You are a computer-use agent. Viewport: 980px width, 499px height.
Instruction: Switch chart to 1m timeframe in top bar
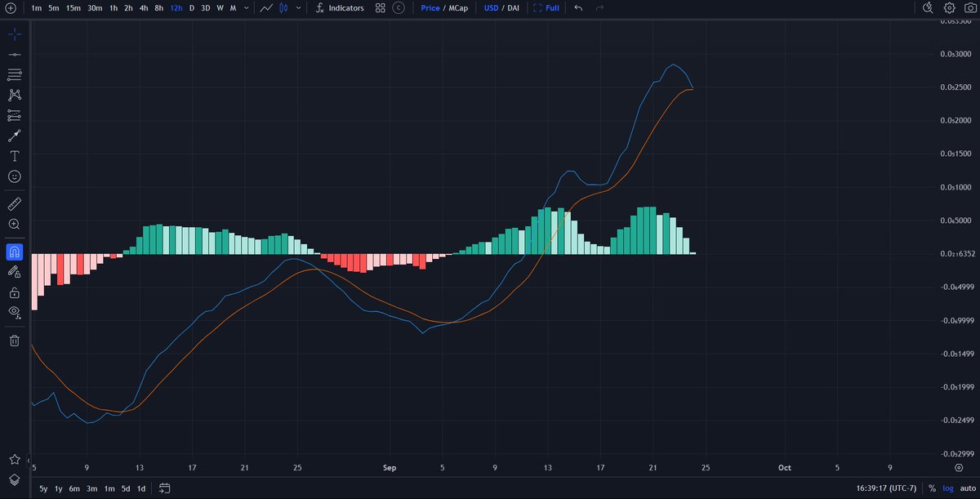pos(36,8)
